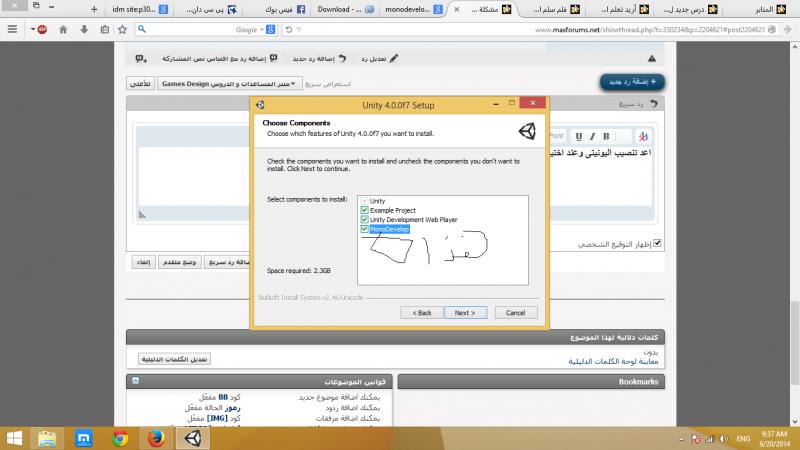This screenshot has height=450, width=800.
Task: Click وضع متقدم advanced mode button
Action: [180, 262]
